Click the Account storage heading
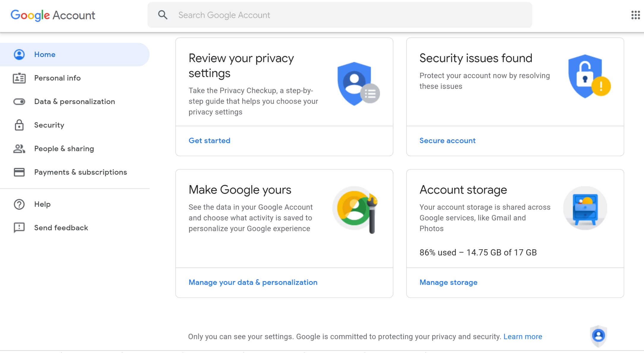Screen dimensions: 644x353 tap(463, 190)
